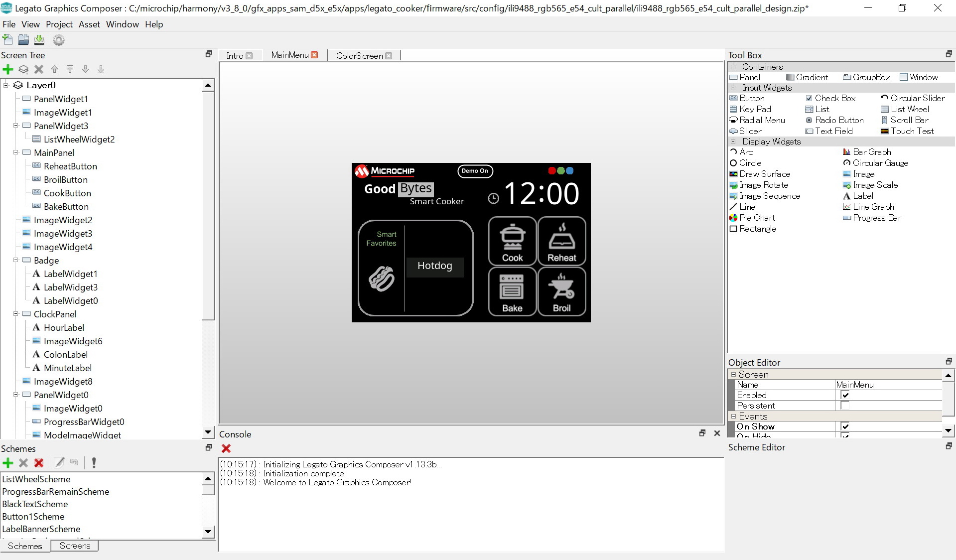
Task: Click the exclamation mark icon in Schemes
Action: click(94, 463)
